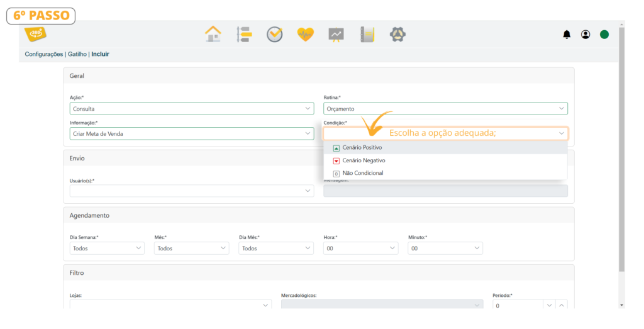Go to Gatilho breadcrumb

77,54
